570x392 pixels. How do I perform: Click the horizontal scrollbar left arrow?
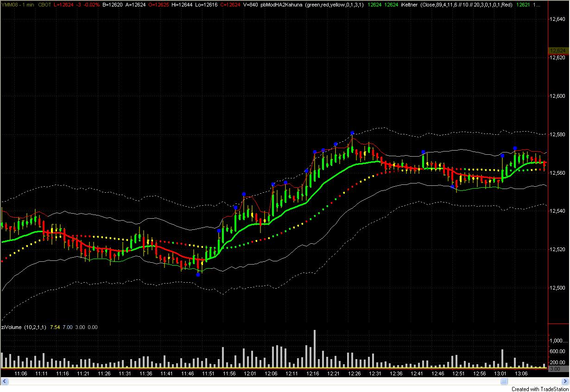pyautogui.click(x=6, y=381)
